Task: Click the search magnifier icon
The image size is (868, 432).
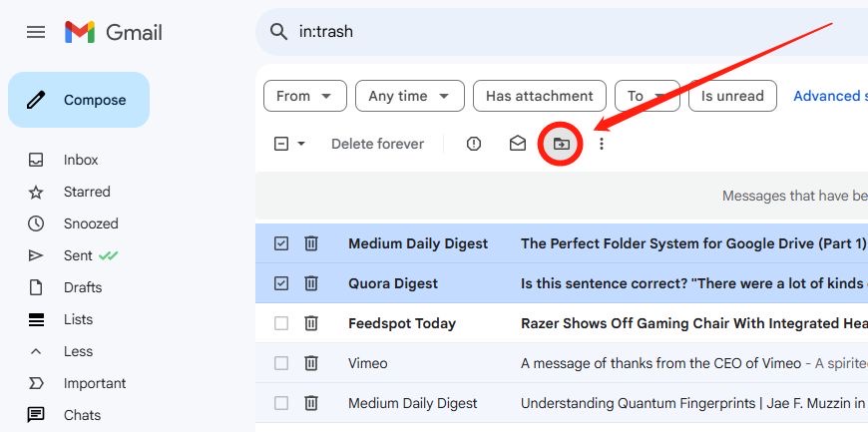Action: point(278,32)
